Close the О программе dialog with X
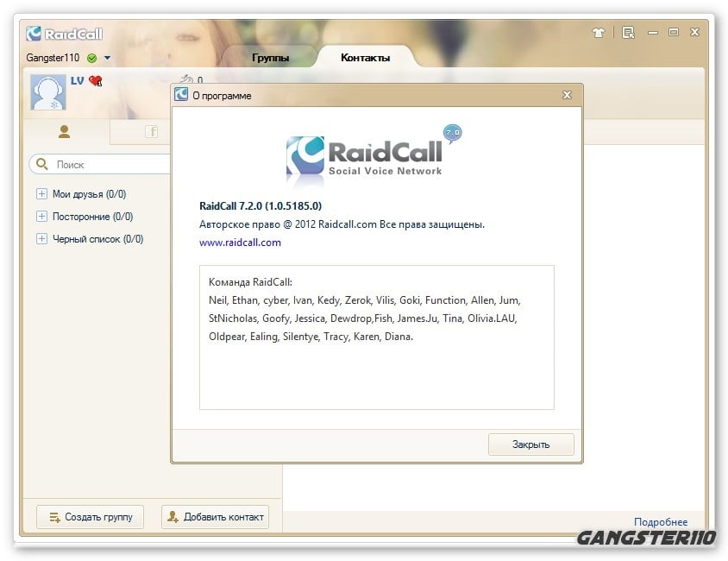Image resolution: width=728 pixels, height=561 pixels. pyautogui.click(x=567, y=95)
